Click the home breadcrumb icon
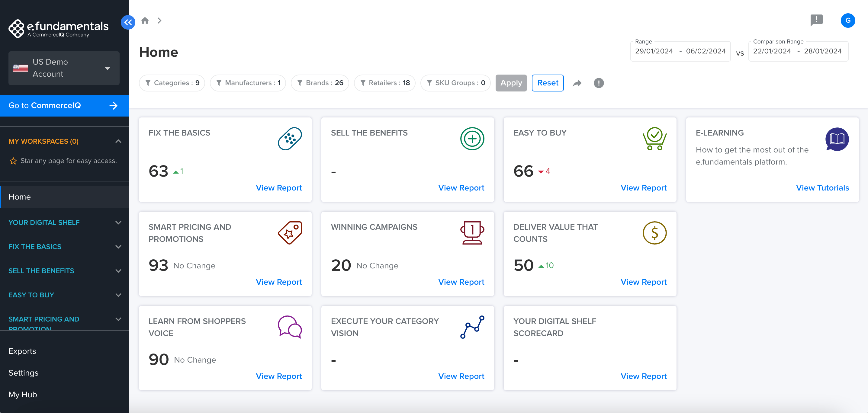 145,21
